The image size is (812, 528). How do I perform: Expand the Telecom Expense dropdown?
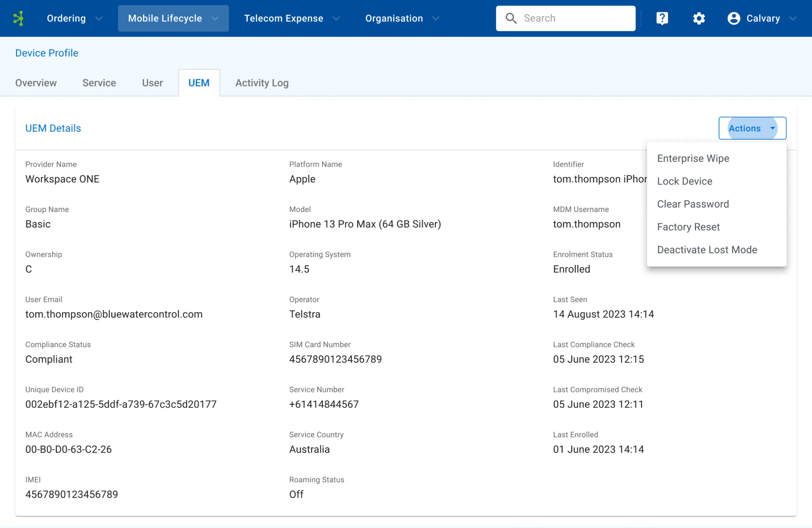tap(337, 18)
